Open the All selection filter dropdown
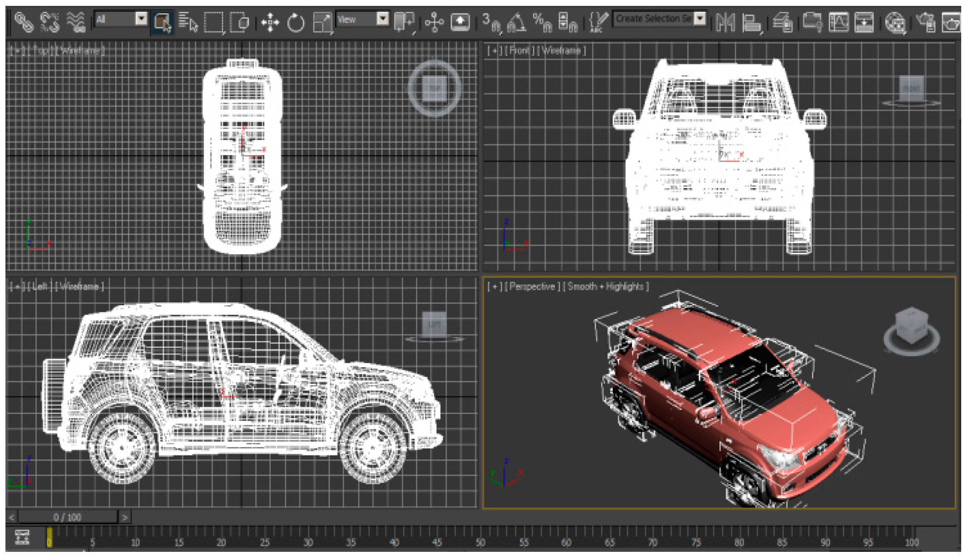The width and height of the screenshot is (968, 560). coord(142,19)
